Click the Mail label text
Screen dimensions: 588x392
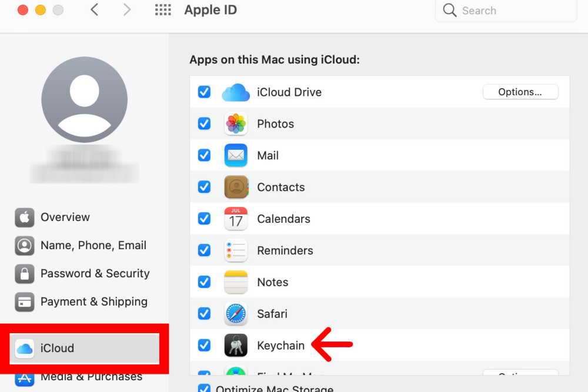[268, 156]
